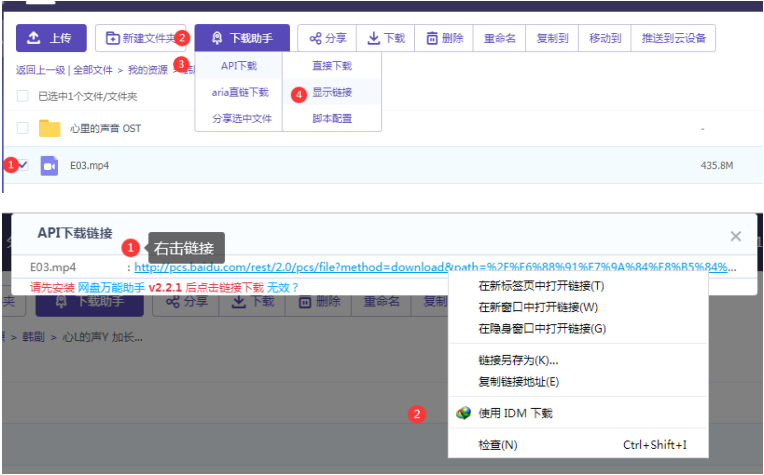This screenshot has width=764, height=475.
Task: Go to 韩剧 in dimmed breadcrumb
Action: point(33,337)
